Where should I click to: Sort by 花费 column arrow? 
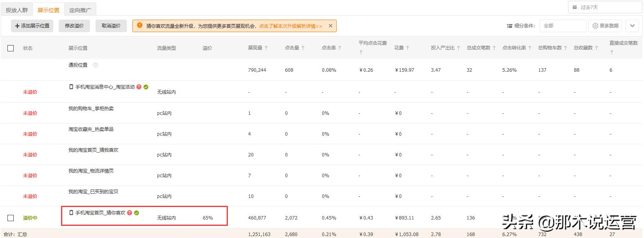(408, 48)
